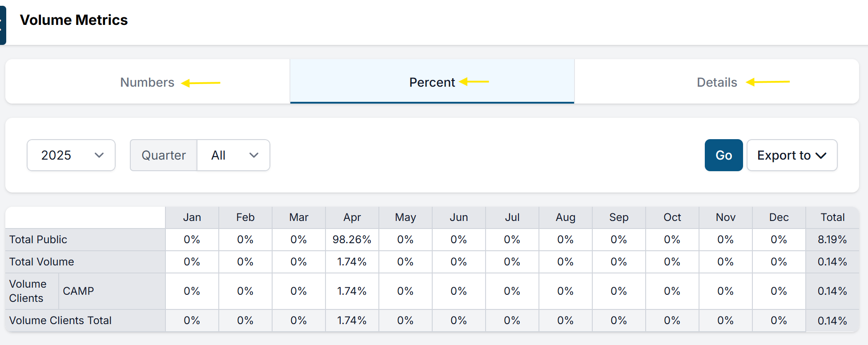
Task: Select the Percent tab
Action: 432,82
